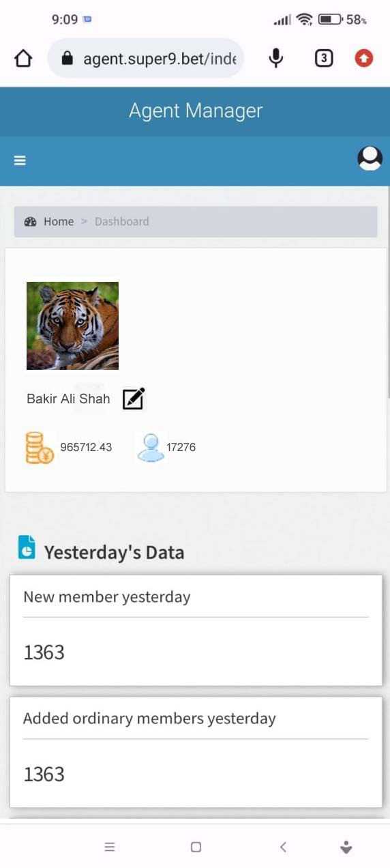Screen dimensions: 390x868
Task: Tap the dashboard gauge icon in breadcrumb
Action: point(30,222)
